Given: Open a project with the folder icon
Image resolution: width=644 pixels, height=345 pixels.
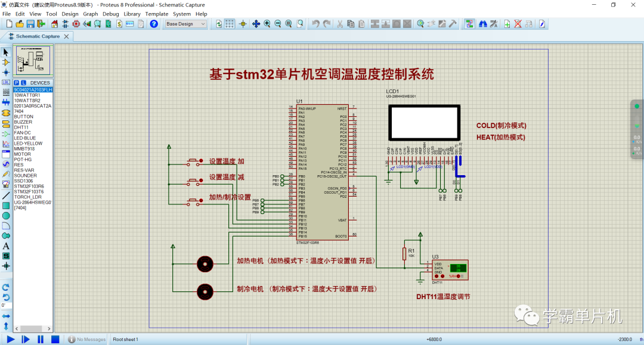Looking at the screenshot, I should pos(19,24).
